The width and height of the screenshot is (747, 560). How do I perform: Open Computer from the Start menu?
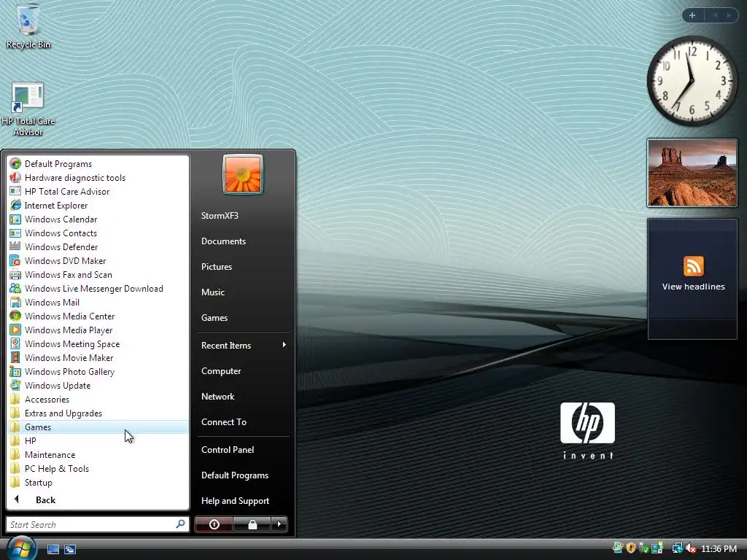pyautogui.click(x=244, y=371)
